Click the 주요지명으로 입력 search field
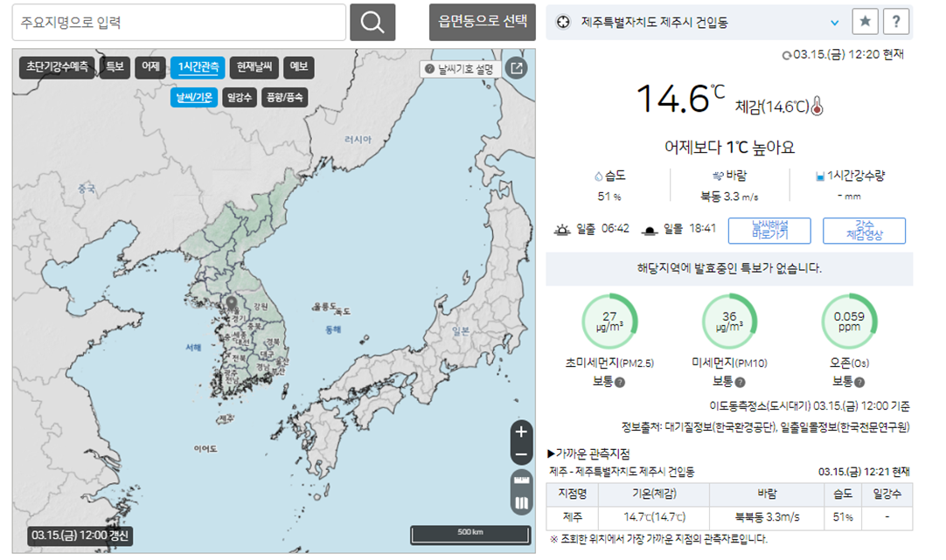Viewport: 946px width, 560px height. (175, 22)
